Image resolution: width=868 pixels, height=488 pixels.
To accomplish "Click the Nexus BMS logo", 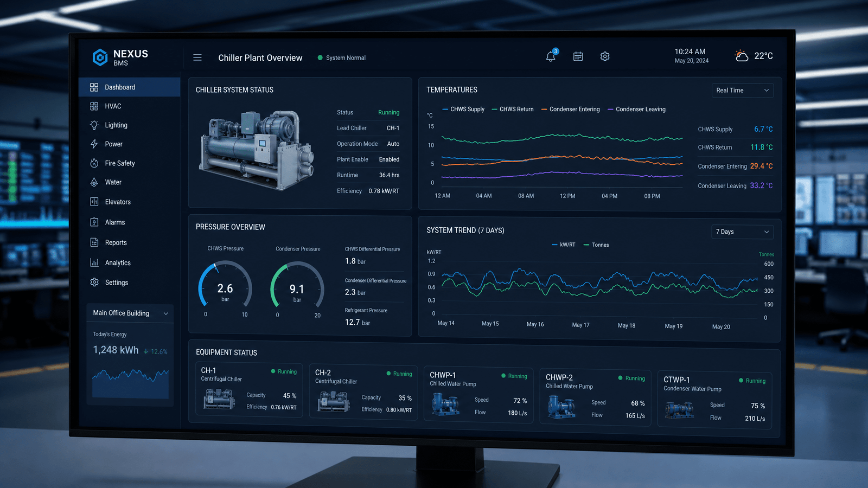I will tap(120, 57).
